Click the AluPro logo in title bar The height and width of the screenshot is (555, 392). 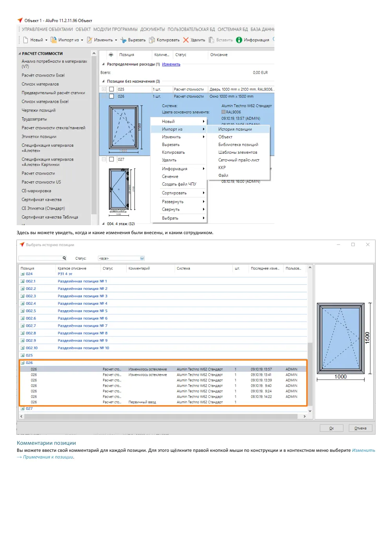tap(20, 20)
